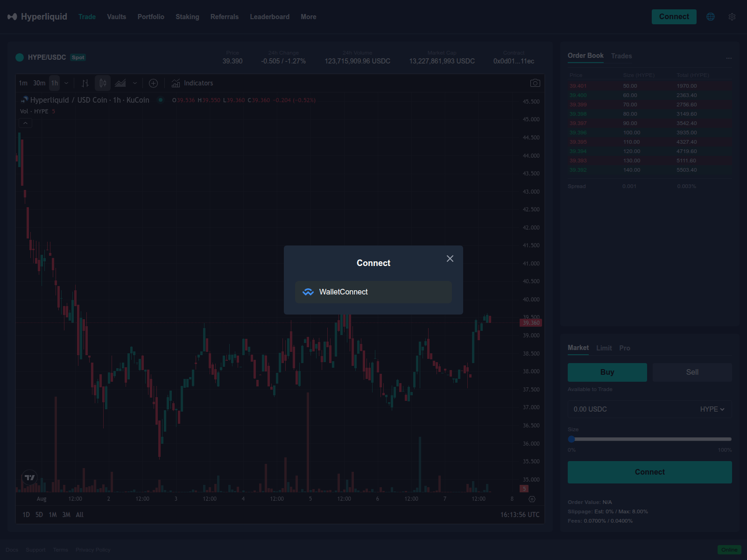Image resolution: width=747 pixels, height=560 pixels.
Task: Select 30m interval
Action: [x=39, y=83]
